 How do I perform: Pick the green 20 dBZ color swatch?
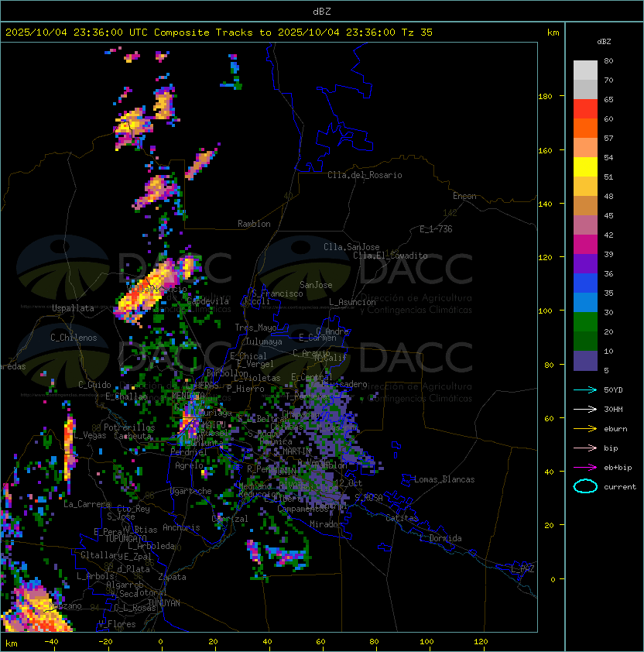pyautogui.click(x=585, y=322)
